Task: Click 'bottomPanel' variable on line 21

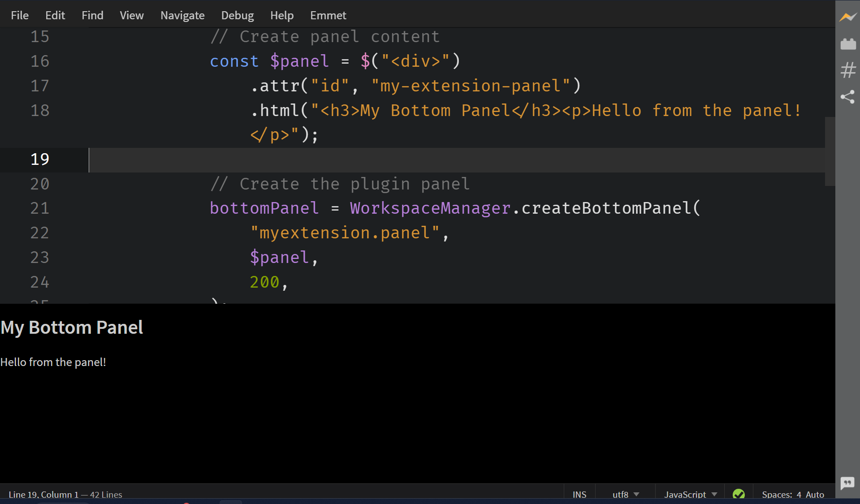Action: 264,208
